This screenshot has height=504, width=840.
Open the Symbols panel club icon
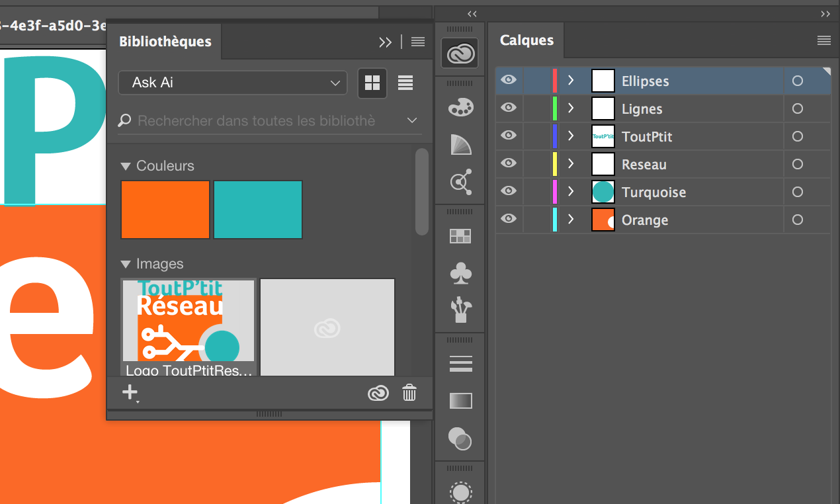pyautogui.click(x=460, y=273)
